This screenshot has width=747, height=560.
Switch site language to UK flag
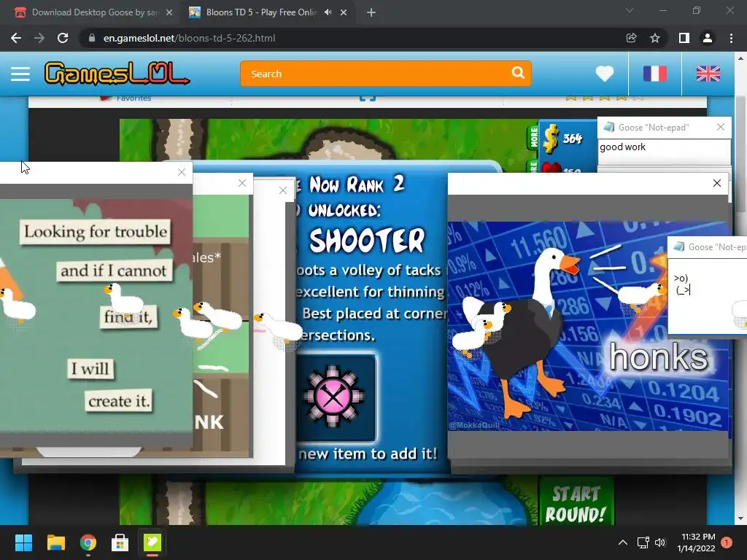[x=708, y=74]
